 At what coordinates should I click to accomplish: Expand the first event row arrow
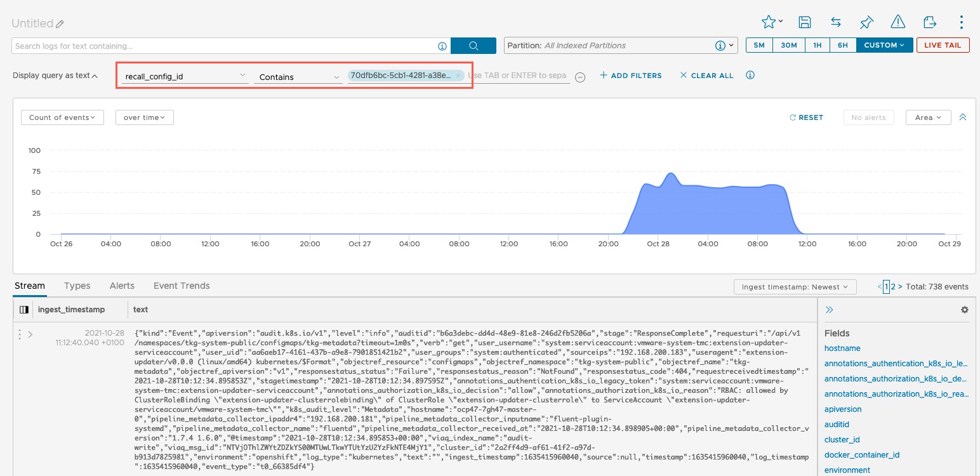tap(30, 334)
